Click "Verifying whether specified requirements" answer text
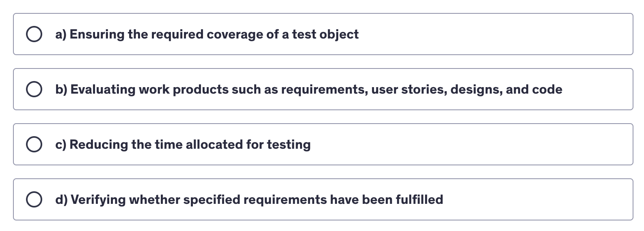The height and width of the screenshot is (231, 644). point(257,200)
